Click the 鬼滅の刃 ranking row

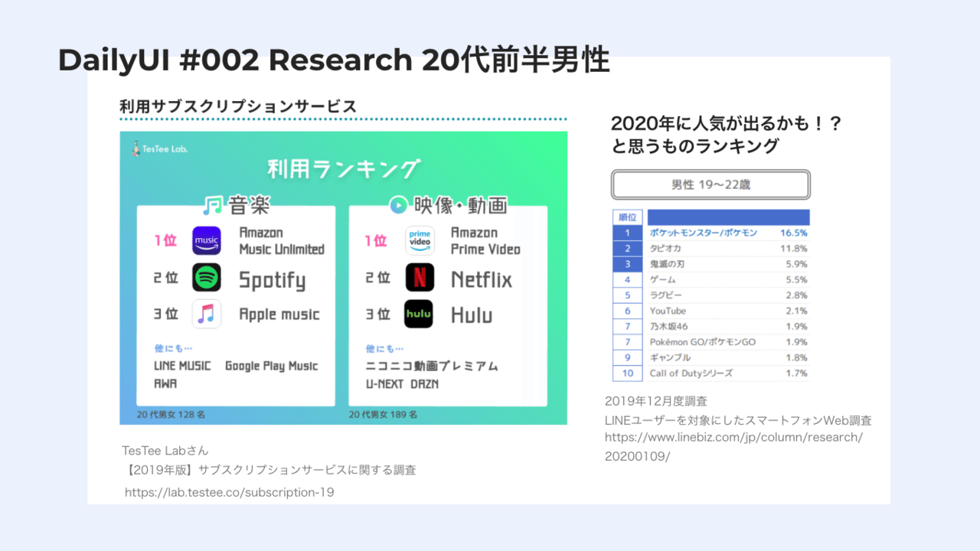[710, 264]
